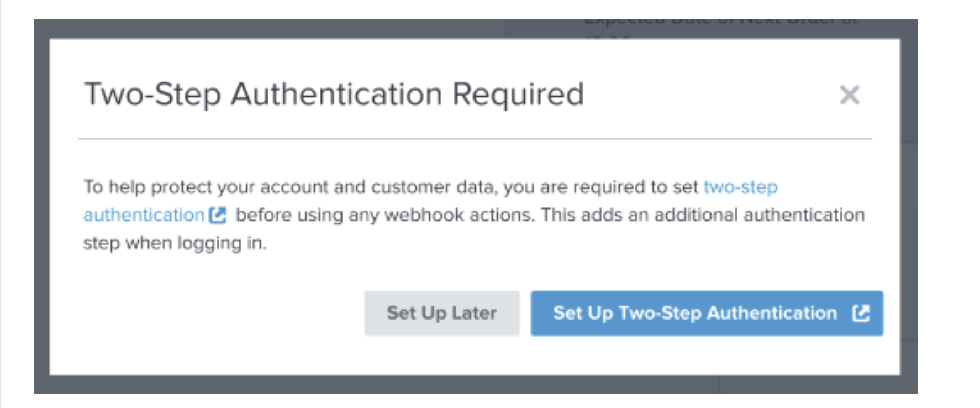Click the partially hidden text above the dialog
The width and height of the screenshot is (980, 408).
point(718,23)
